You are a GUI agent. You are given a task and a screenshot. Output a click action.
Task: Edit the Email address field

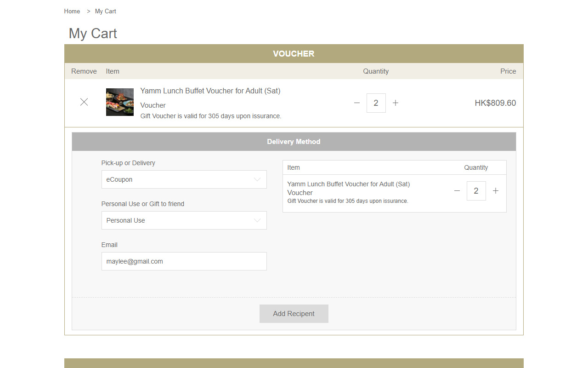tap(184, 261)
